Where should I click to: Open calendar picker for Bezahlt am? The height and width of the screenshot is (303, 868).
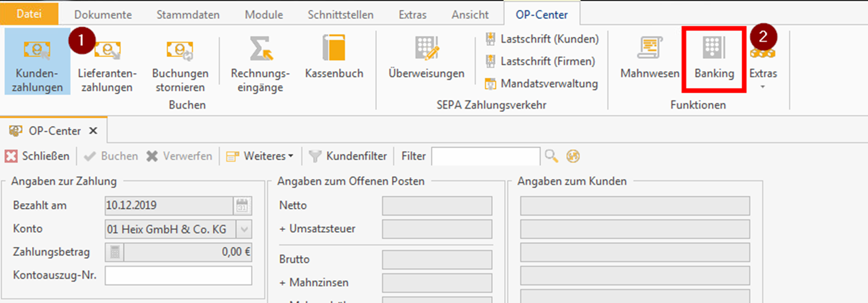(x=243, y=206)
